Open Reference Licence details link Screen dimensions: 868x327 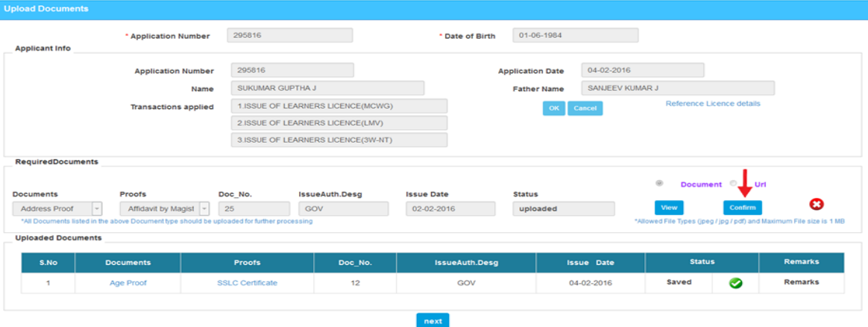click(713, 104)
